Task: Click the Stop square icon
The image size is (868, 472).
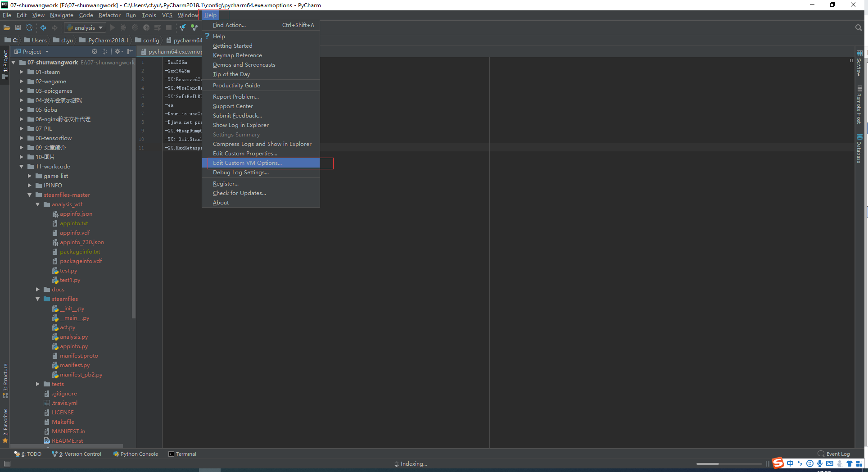Action: pos(169,28)
